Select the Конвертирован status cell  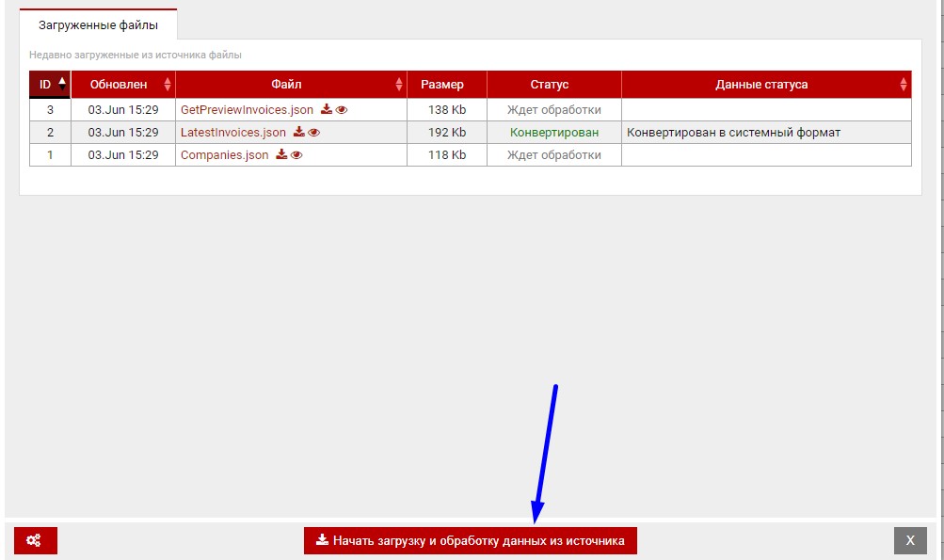(553, 133)
